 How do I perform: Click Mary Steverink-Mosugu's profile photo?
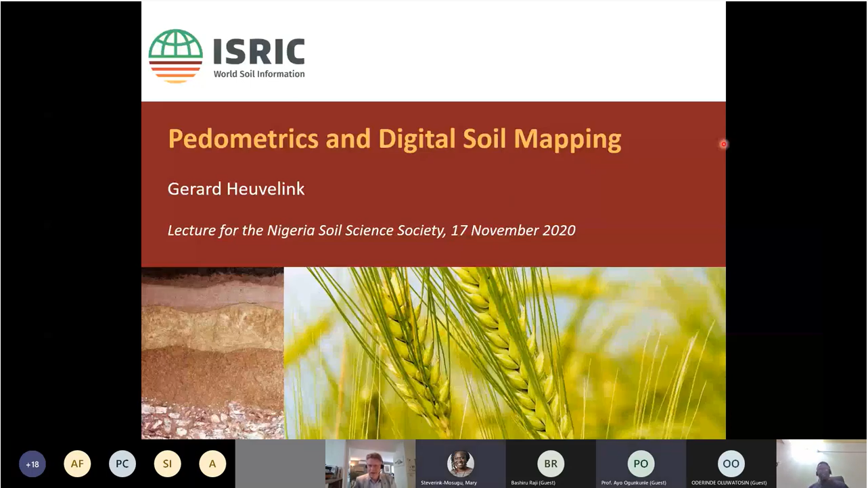point(461,464)
